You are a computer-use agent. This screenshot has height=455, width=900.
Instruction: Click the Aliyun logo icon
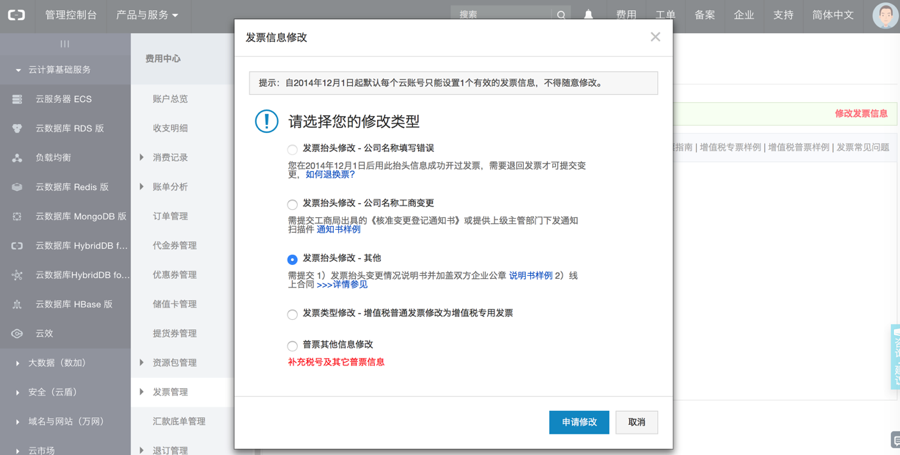point(16,15)
